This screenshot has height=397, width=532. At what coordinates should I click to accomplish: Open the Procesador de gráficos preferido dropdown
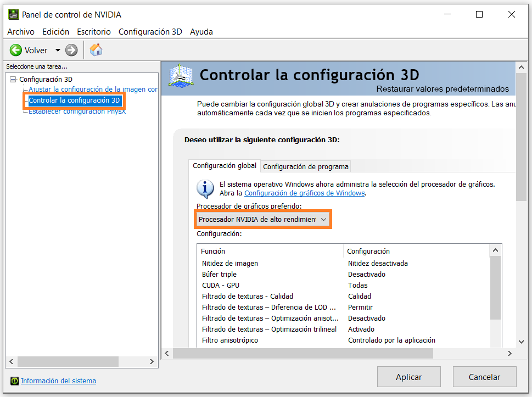(x=264, y=219)
